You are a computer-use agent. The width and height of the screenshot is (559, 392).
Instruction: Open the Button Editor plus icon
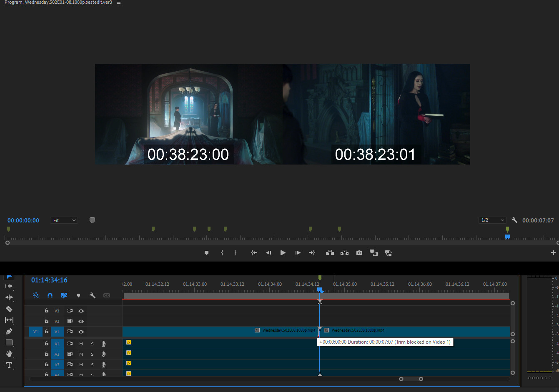tap(553, 253)
